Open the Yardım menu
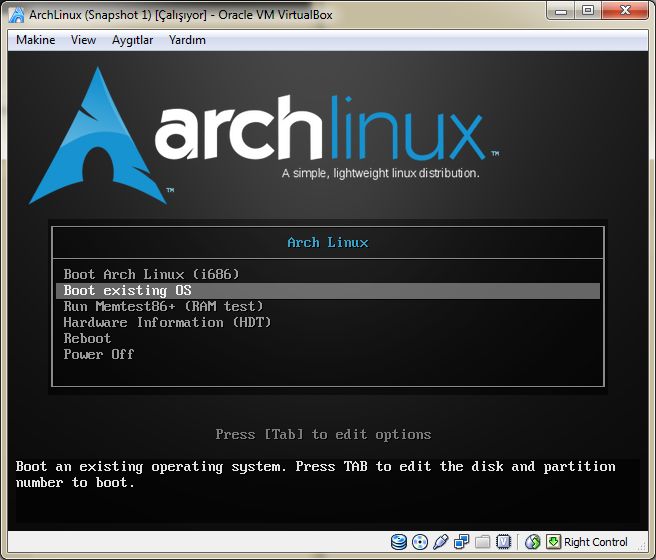 (187, 40)
